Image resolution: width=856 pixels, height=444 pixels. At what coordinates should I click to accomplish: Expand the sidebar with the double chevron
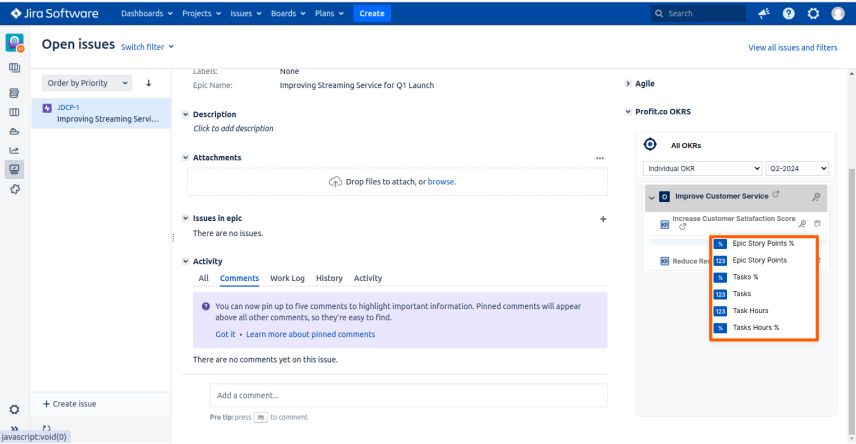(x=14, y=428)
